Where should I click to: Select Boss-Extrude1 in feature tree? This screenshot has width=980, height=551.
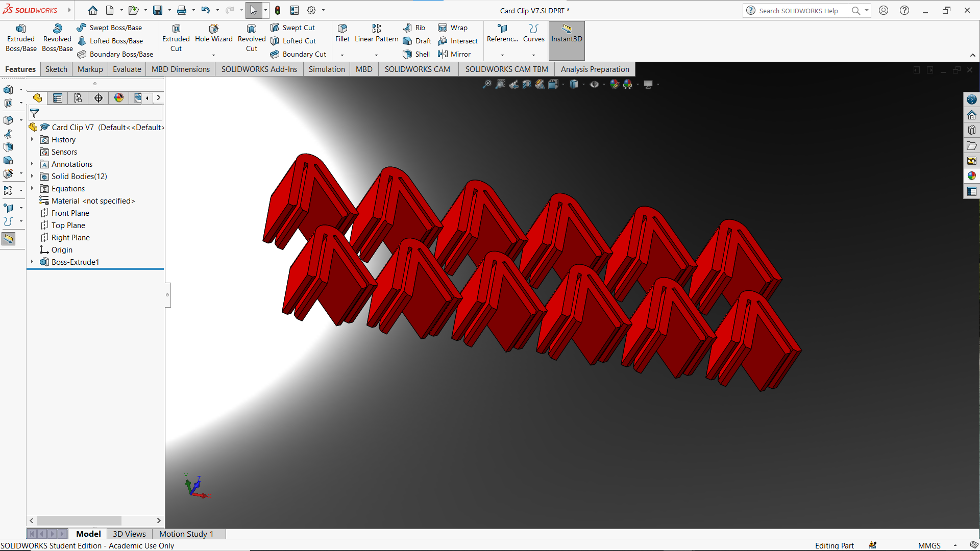click(x=75, y=262)
